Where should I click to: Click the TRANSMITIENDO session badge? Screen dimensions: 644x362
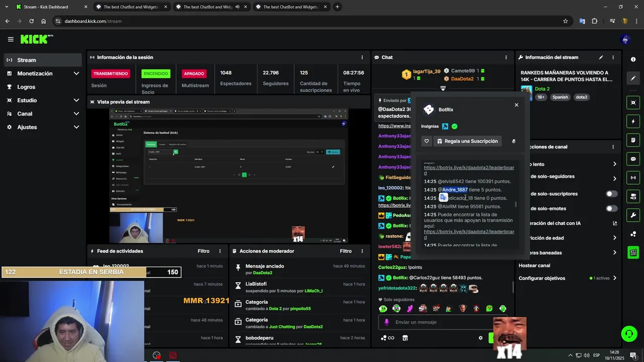(111, 73)
